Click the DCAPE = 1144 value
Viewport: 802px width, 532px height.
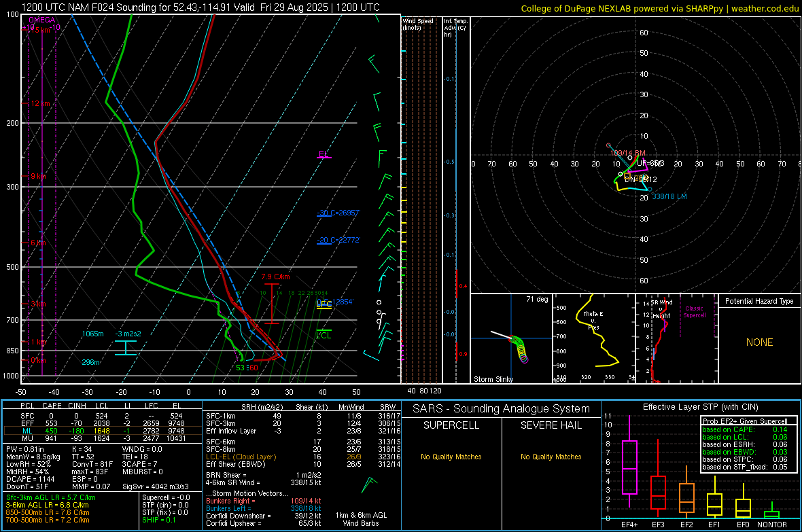point(31,479)
